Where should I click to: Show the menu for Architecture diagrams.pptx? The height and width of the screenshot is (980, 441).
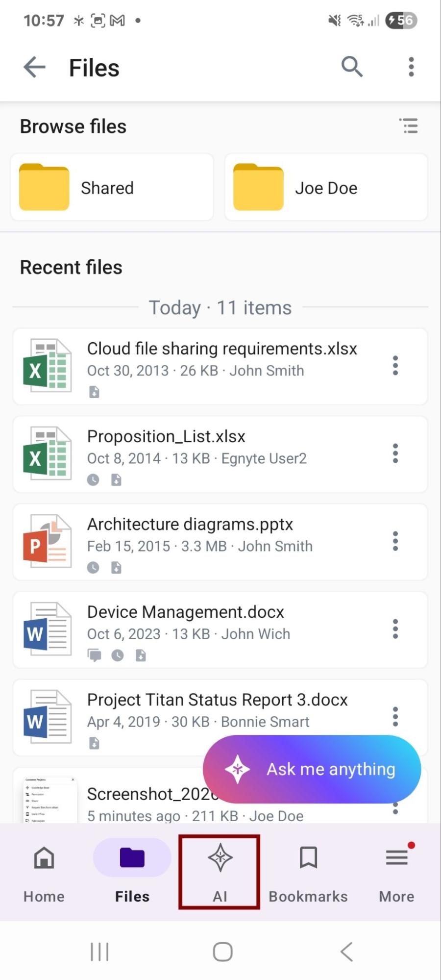coord(395,541)
